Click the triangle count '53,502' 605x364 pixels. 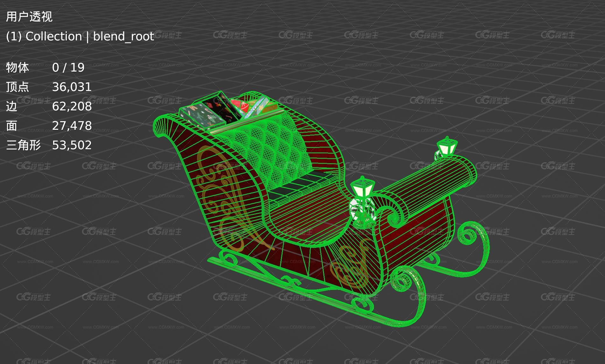72,145
